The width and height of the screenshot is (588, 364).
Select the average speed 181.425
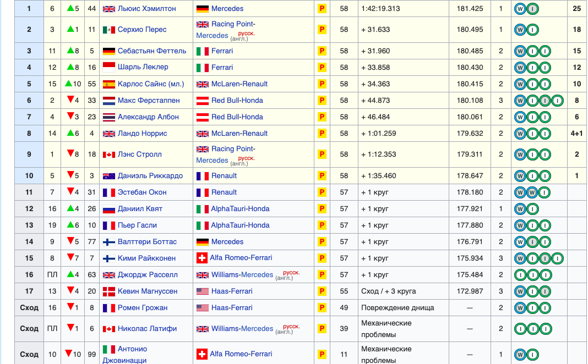pos(470,9)
